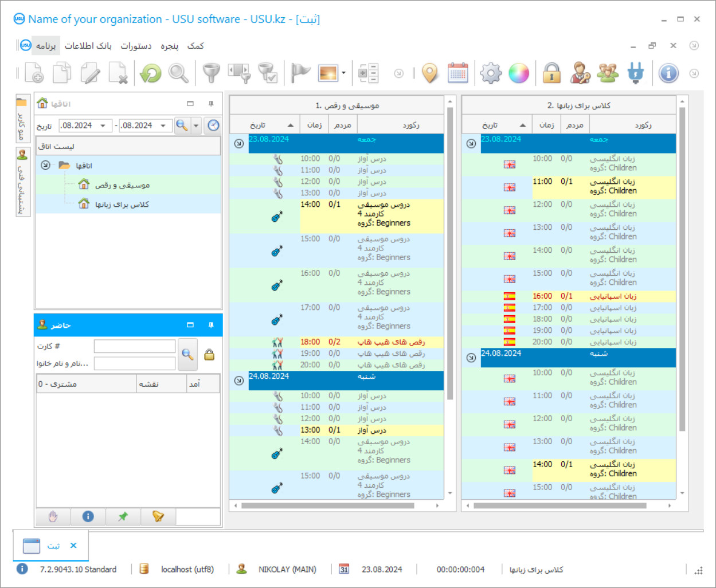Click the magnifier search icon in main toolbar

pos(178,73)
